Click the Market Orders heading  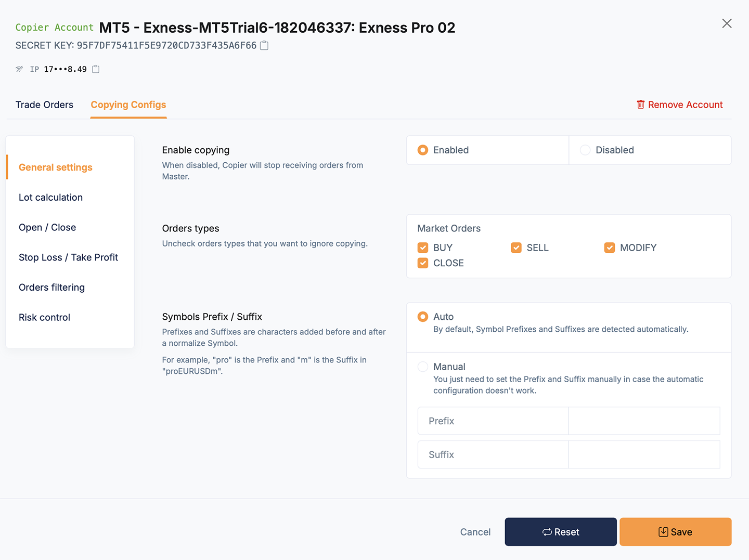point(449,228)
